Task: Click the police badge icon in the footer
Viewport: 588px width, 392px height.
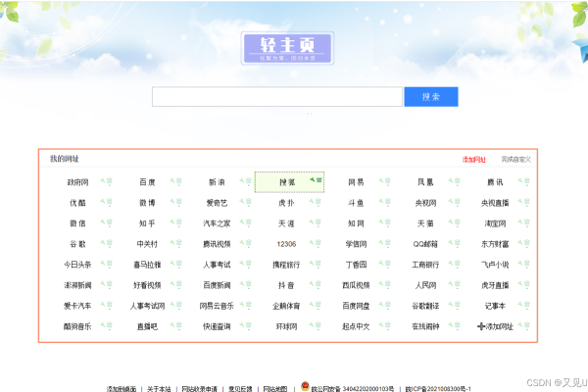Action: (305, 386)
